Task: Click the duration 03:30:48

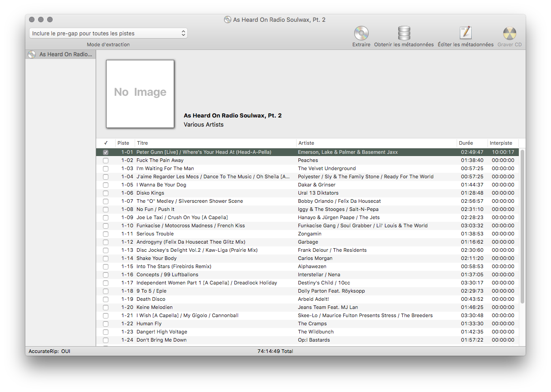Action: click(x=472, y=316)
